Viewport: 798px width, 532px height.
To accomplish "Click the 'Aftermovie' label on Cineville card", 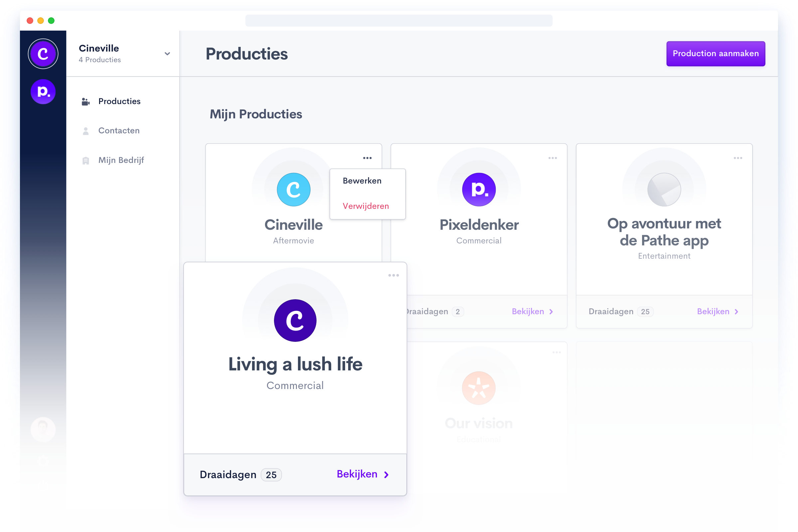I will click(294, 240).
